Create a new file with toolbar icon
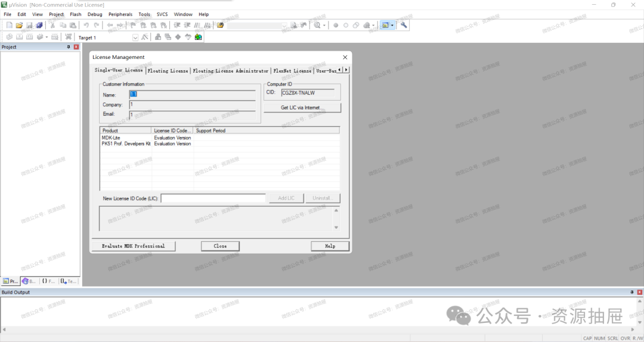 point(9,26)
